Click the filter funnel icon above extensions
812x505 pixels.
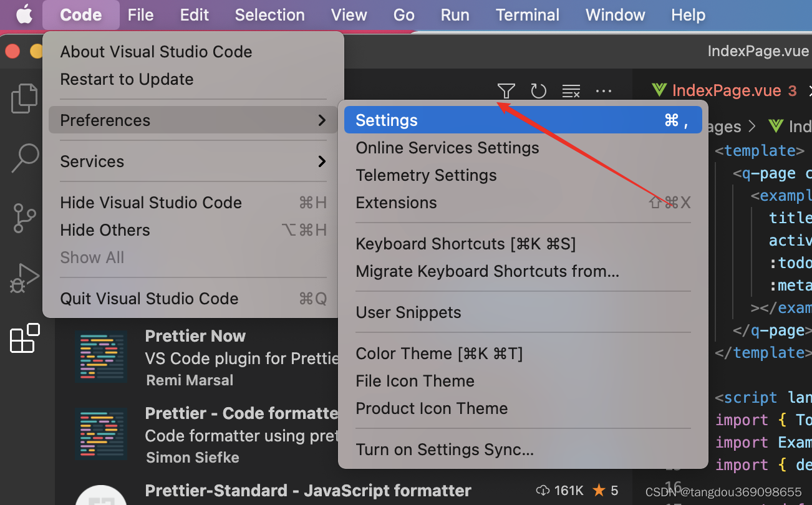coord(506,90)
